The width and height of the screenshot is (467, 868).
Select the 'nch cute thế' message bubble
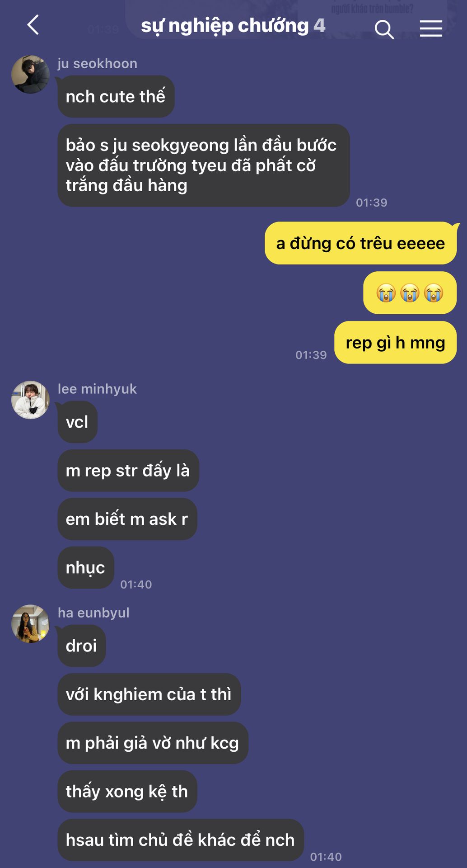point(116,96)
